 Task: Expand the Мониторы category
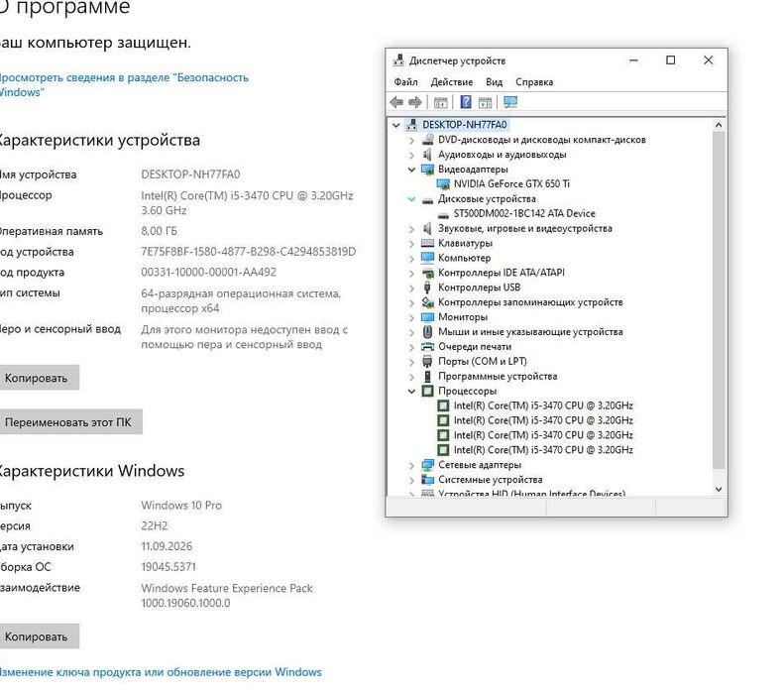[x=411, y=317]
